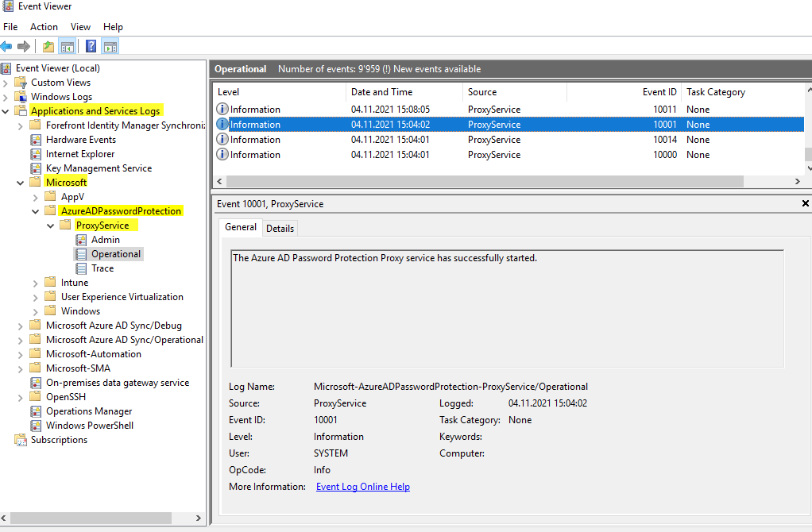Expand the User Experience Virtualization node
The height and width of the screenshot is (532, 812).
tap(35, 297)
